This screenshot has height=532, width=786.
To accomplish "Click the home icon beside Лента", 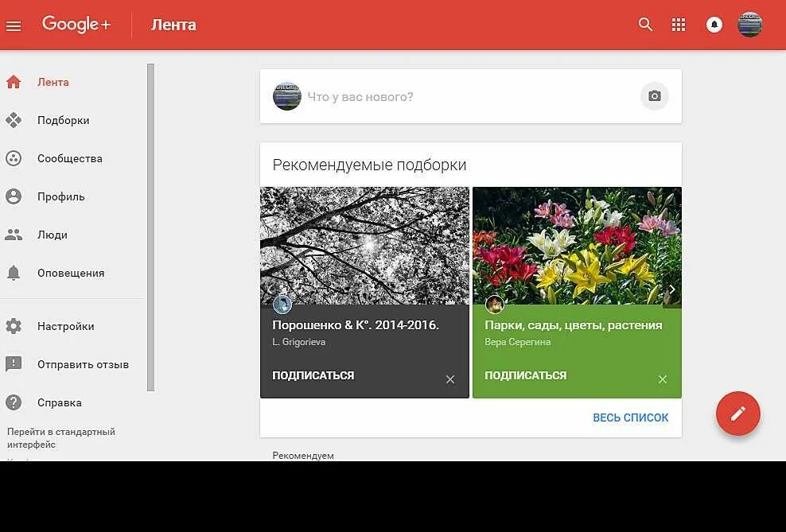I will (14, 82).
